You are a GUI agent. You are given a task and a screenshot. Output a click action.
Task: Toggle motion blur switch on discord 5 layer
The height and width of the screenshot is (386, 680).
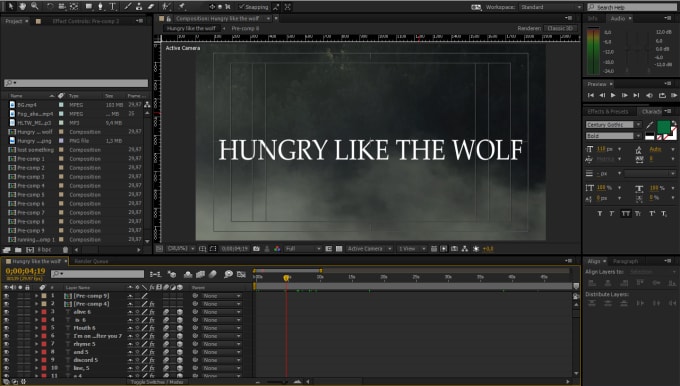(x=166, y=360)
